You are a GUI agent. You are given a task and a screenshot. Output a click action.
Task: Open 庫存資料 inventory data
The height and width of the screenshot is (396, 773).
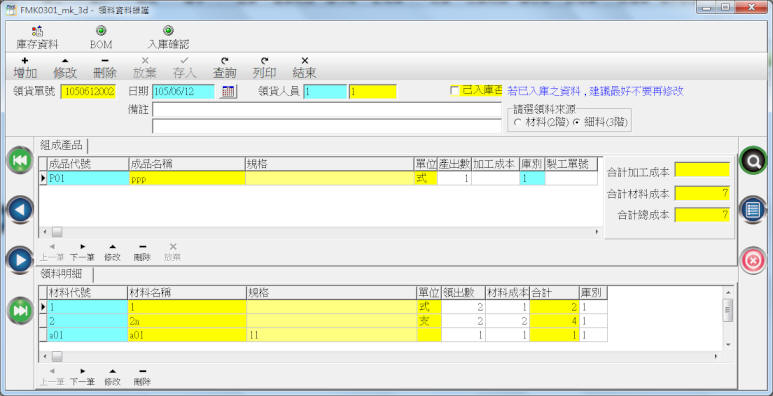[x=37, y=38]
